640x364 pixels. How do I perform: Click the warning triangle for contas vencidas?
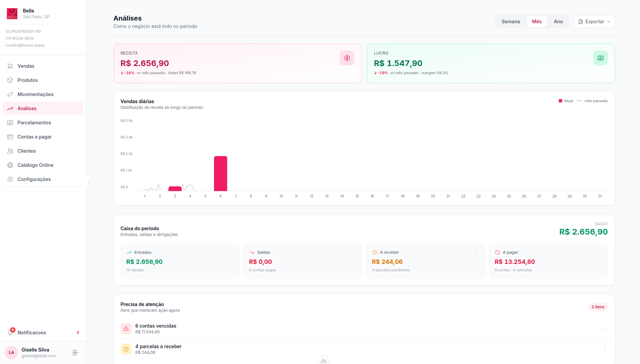(x=126, y=329)
